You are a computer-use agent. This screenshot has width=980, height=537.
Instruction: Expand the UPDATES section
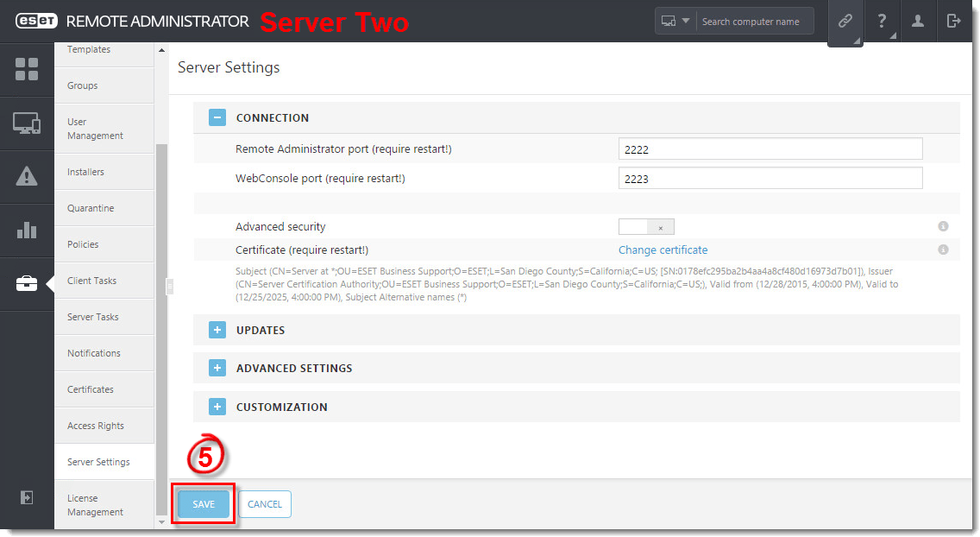[x=217, y=330]
